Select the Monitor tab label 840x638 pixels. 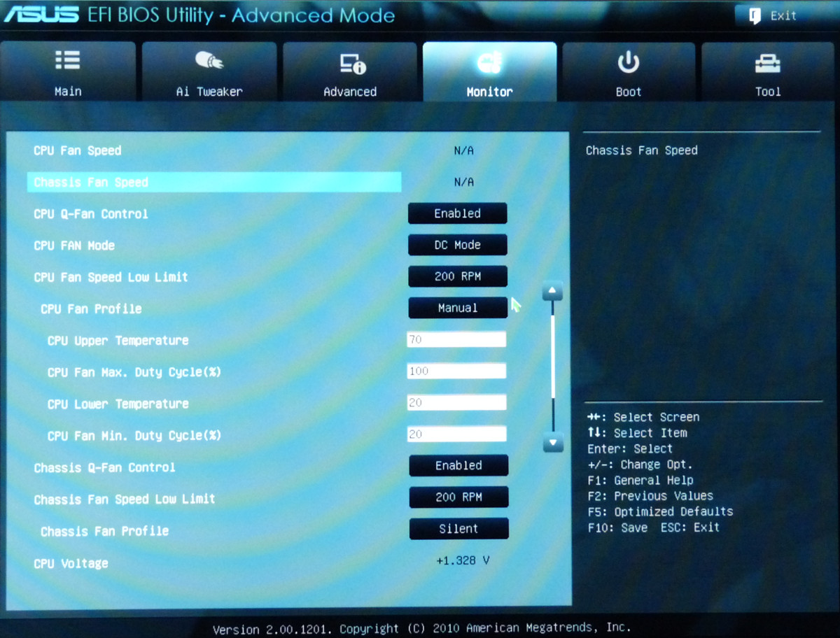coord(489,92)
